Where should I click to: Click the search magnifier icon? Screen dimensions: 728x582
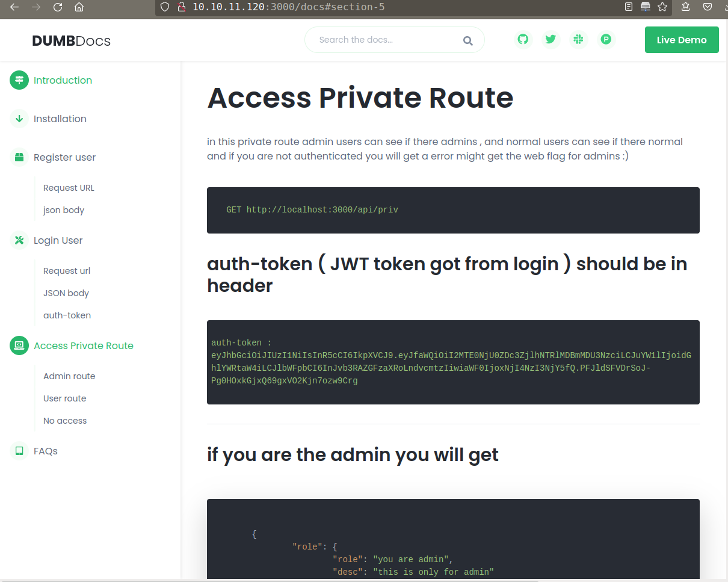pyautogui.click(x=467, y=41)
